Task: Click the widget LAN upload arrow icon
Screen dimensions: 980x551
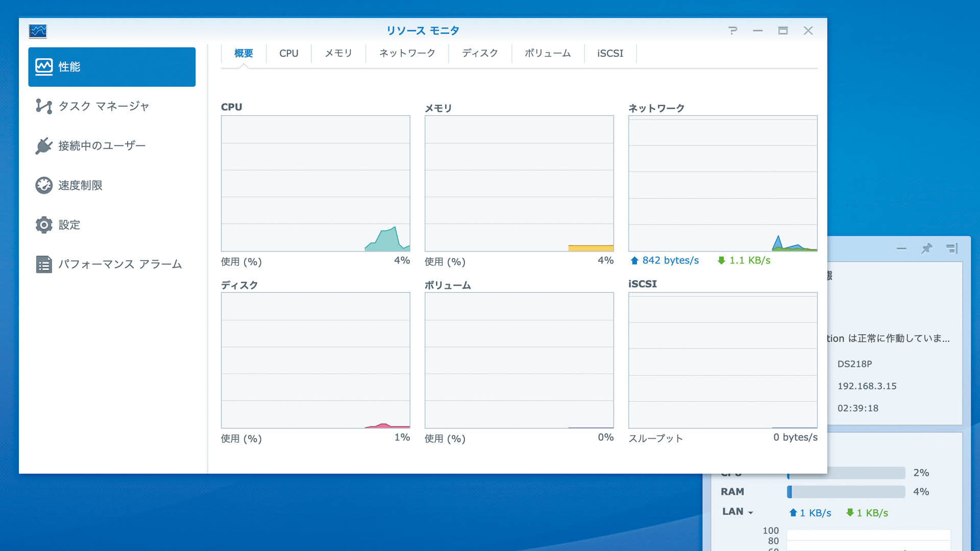Action: [x=793, y=513]
